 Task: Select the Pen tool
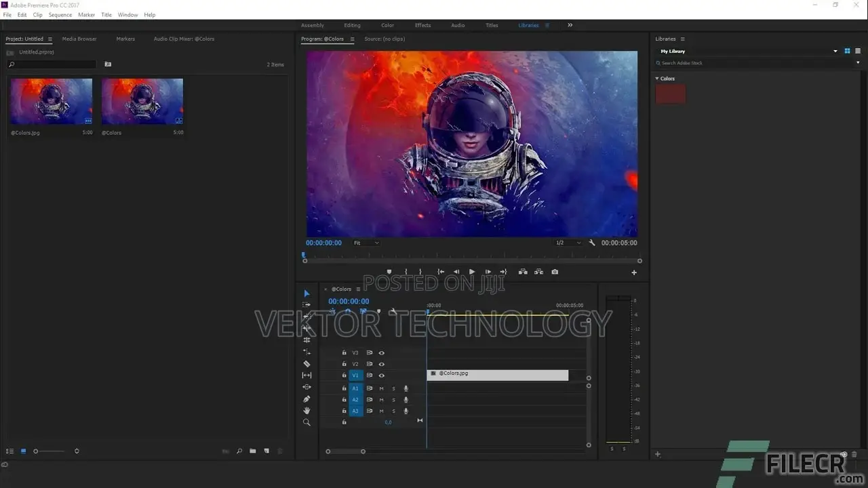pos(307,399)
